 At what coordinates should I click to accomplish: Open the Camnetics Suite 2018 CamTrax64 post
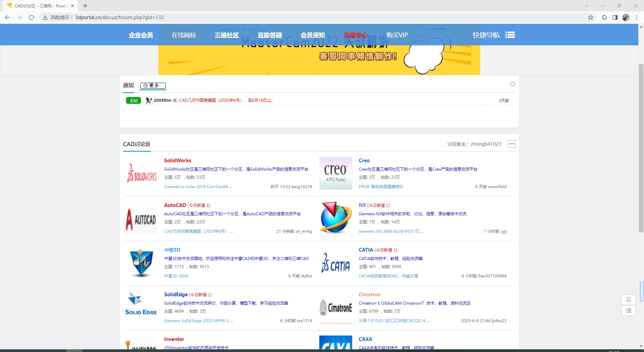click(x=198, y=187)
